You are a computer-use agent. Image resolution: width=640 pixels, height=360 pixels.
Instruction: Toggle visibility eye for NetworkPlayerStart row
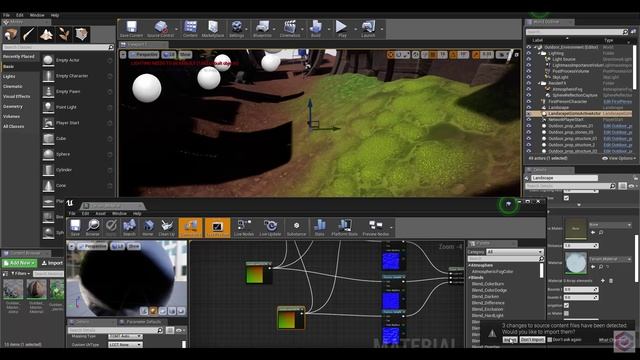(529, 120)
